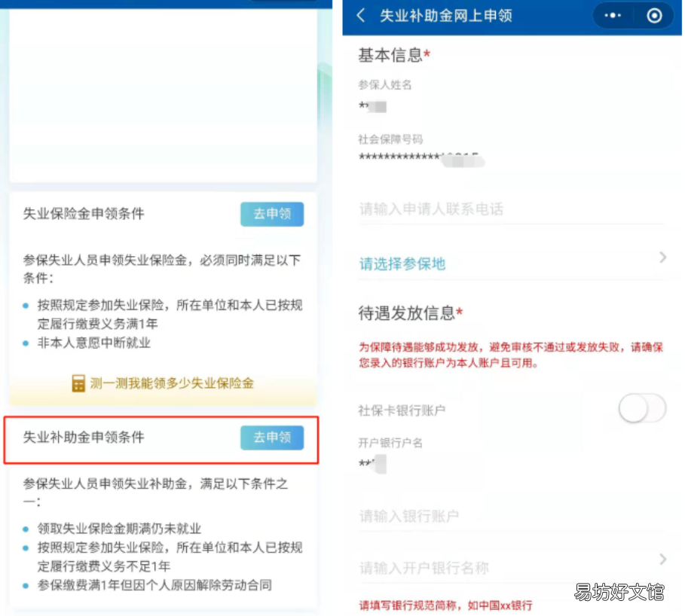
Task: Click the calculator icon beside 测一测
Action: pyautogui.click(x=78, y=383)
